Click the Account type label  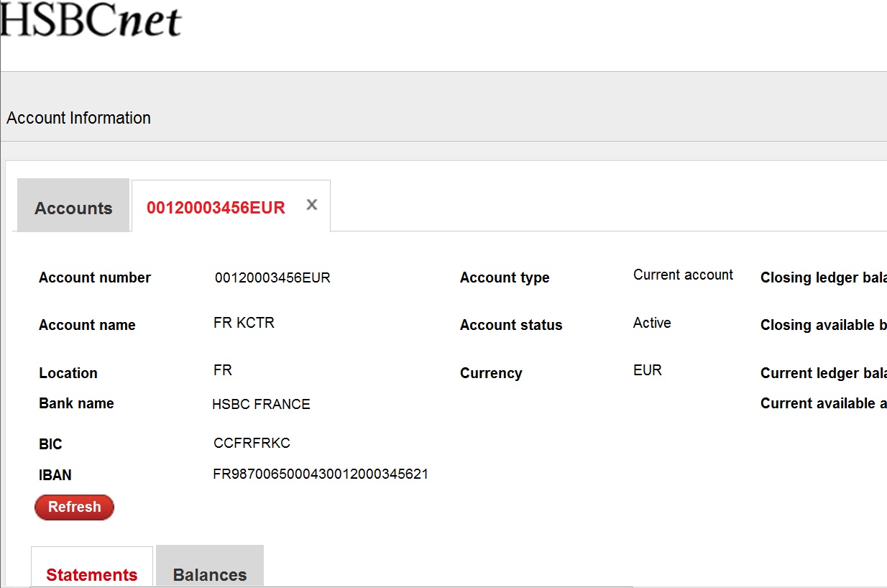pyautogui.click(x=505, y=277)
